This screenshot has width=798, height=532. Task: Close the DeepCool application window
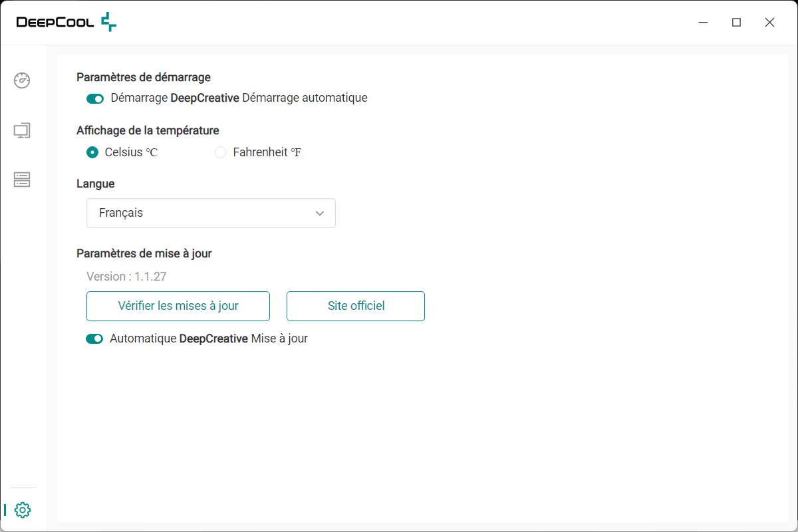pos(769,23)
